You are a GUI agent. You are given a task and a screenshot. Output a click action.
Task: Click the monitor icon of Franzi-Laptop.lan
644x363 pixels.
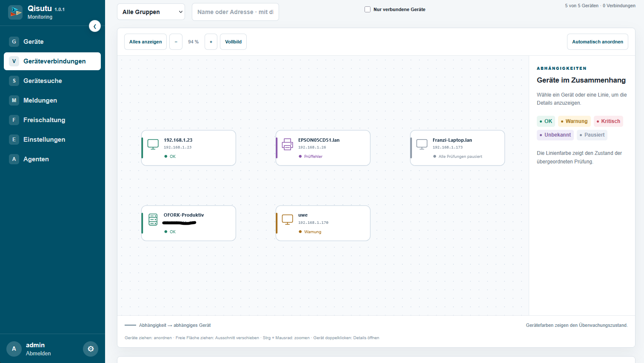[x=422, y=144]
